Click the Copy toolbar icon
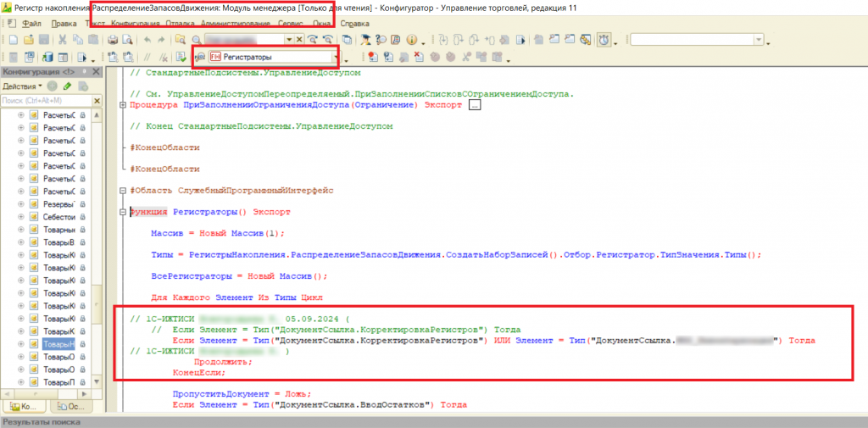This screenshot has height=428, width=868. pyautogui.click(x=77, y=39)
